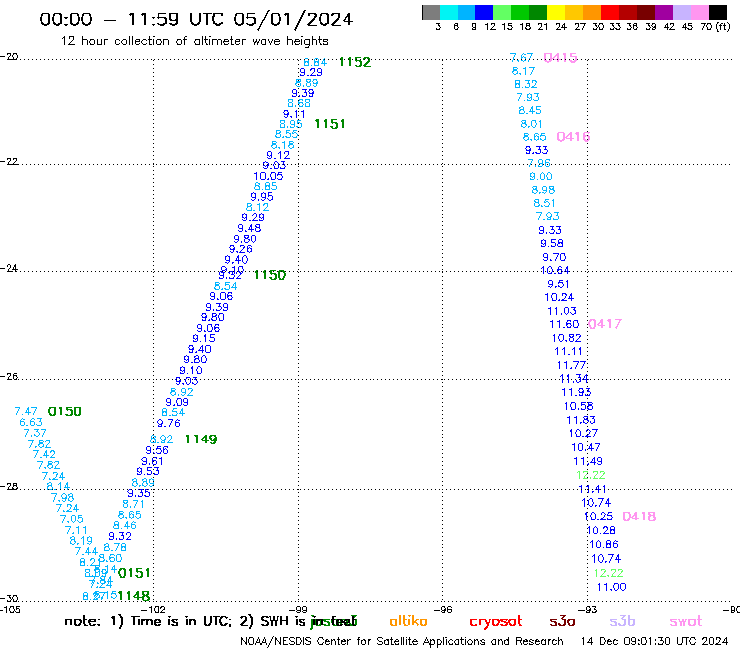
Task: Click the pink time label 0415
Action: coord(560,58)
